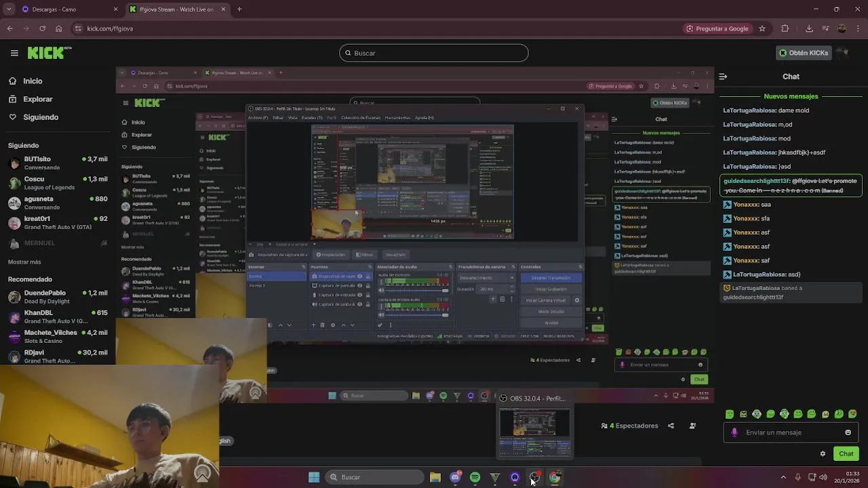This screenshot has width=868, height=488.
Task: Open MERNUEL offline channel
Action: tap(58, 243)
